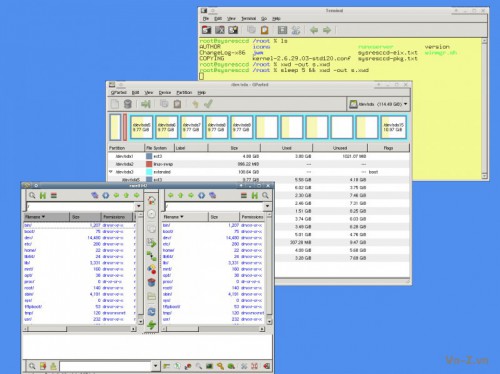
Task: Click the home icon in the center button column
Action: pos(151,200)
